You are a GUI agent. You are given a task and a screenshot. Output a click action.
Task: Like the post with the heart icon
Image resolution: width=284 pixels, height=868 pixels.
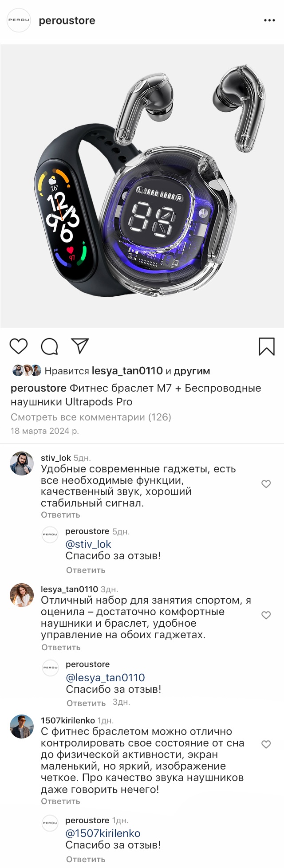tap(19, 346)
